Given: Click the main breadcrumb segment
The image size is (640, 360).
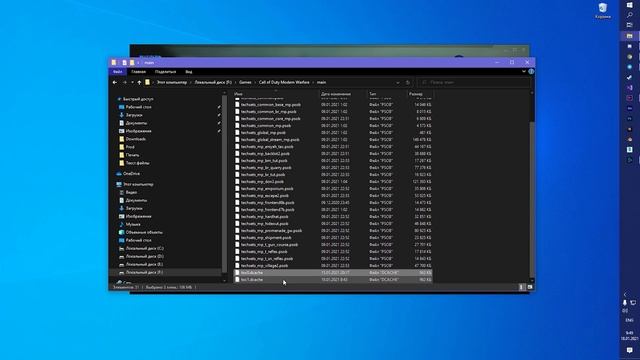Looking at the screenshot, I should (322, 82).
